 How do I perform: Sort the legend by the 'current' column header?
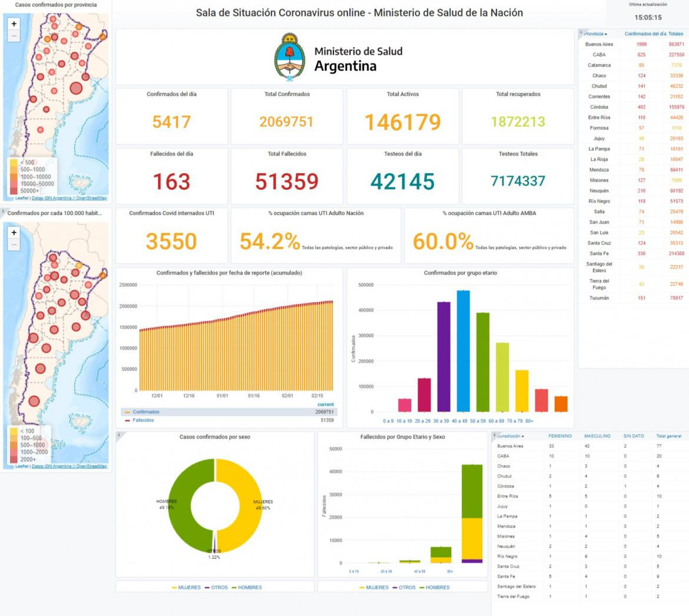[x=326, y=405]
